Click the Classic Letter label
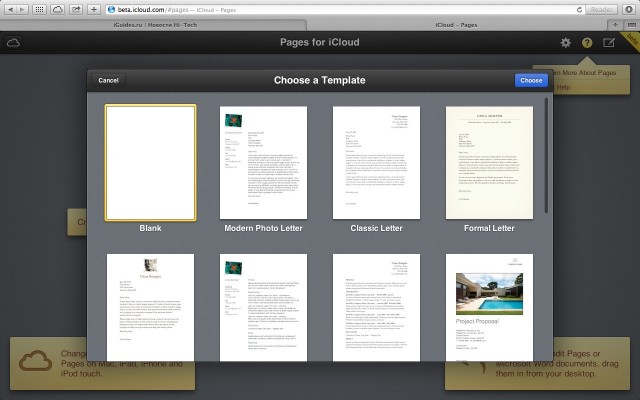This screenshot has height=400, width=640. pos(376,228)
